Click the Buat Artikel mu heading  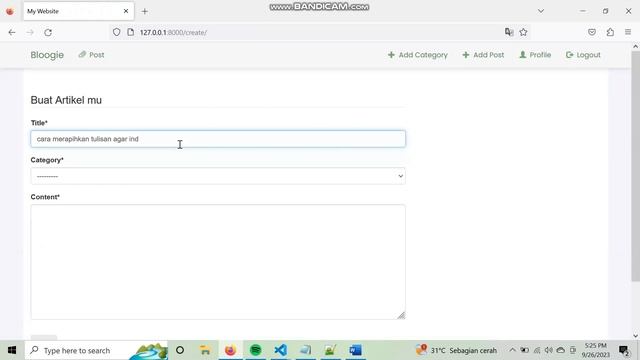66,100
